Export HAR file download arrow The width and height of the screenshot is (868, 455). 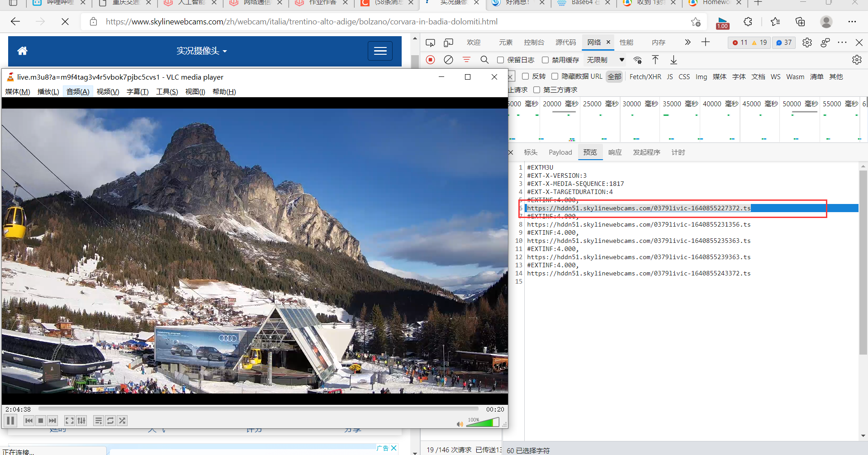[x=674, y=60]
